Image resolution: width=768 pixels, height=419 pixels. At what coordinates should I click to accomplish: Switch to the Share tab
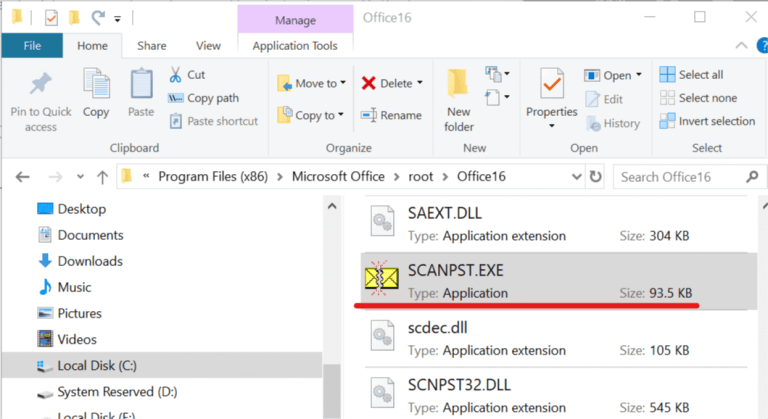pos(151,46)
